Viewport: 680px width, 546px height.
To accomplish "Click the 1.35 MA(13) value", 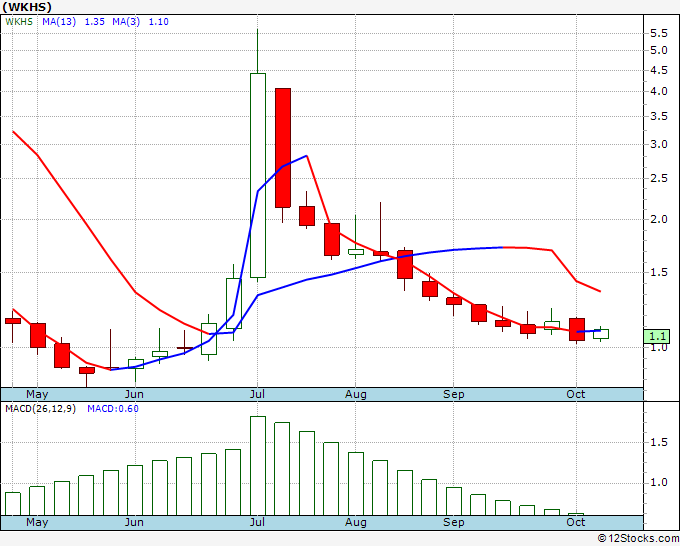I will [x=95, y=22].
